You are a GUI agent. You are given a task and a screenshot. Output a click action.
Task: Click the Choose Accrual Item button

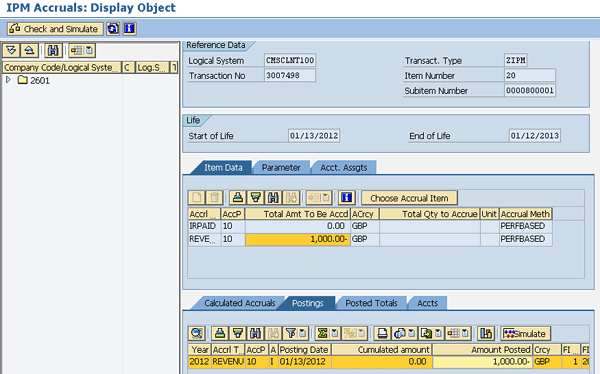[409, 198]
